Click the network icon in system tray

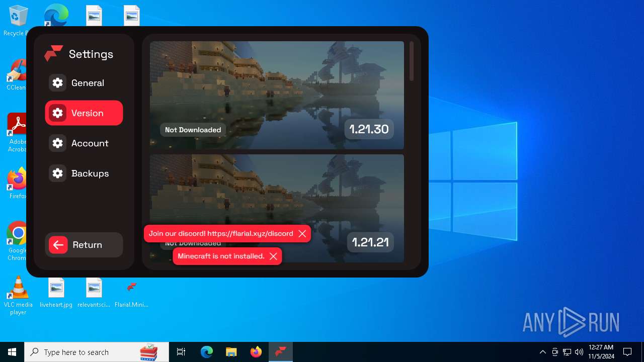[567, 352]
